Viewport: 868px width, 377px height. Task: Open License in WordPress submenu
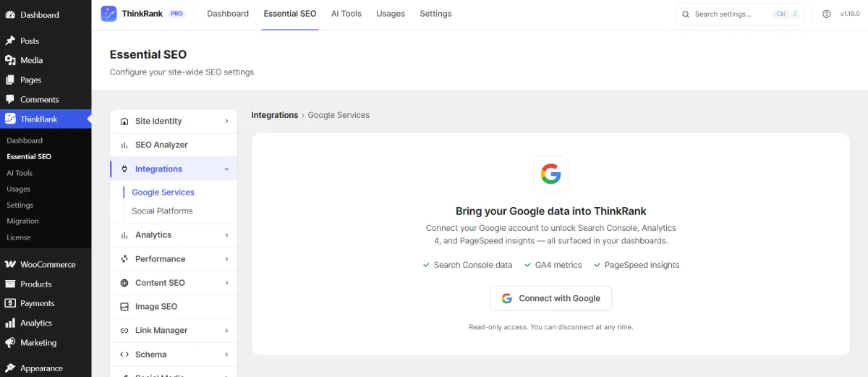(x=19, y=237)
